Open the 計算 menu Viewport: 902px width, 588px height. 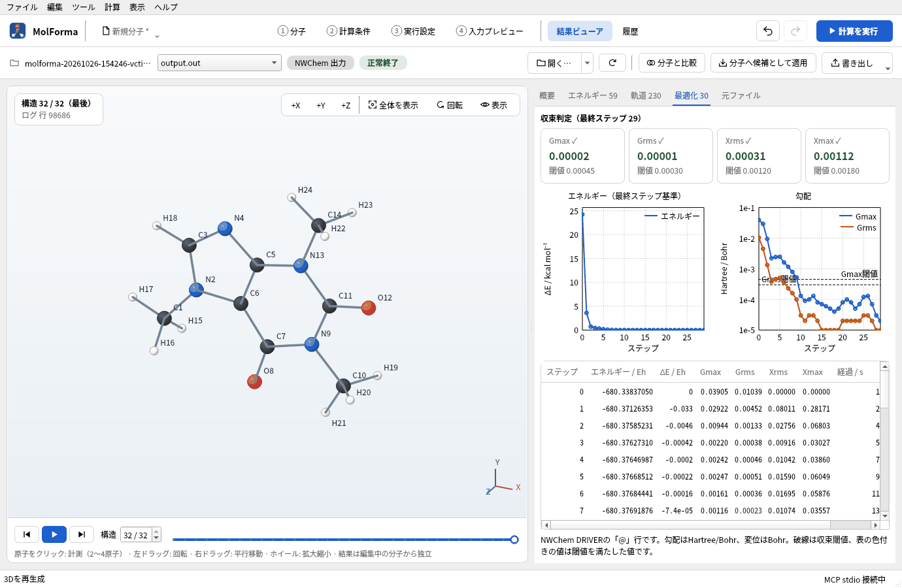112,7
